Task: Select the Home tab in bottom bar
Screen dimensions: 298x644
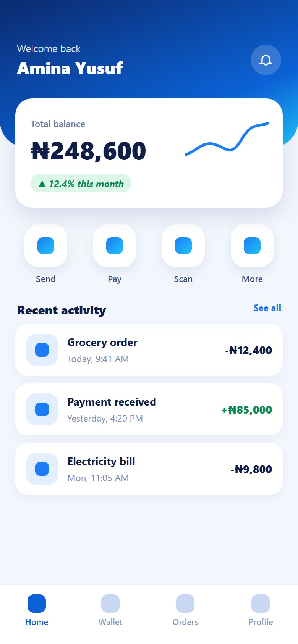Action: click(x=37, y=610)
